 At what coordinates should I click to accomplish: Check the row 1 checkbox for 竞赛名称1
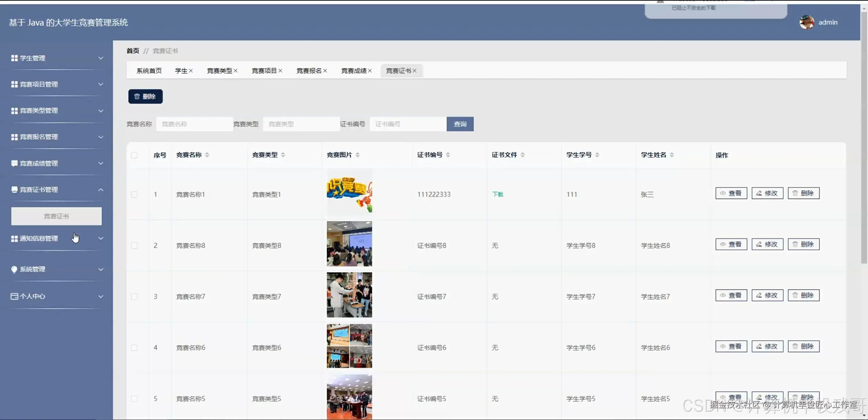(134, 195)
